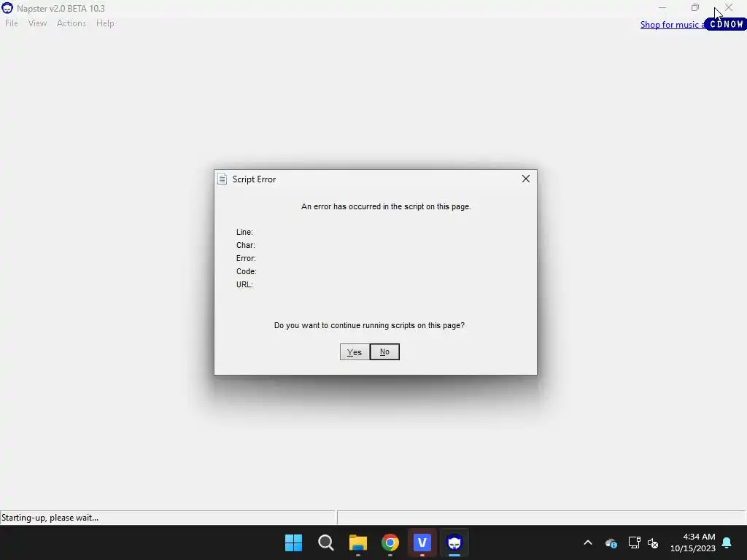Click Yes in the Script Error dialog
747x560 pixels.
tap(355, 352)
